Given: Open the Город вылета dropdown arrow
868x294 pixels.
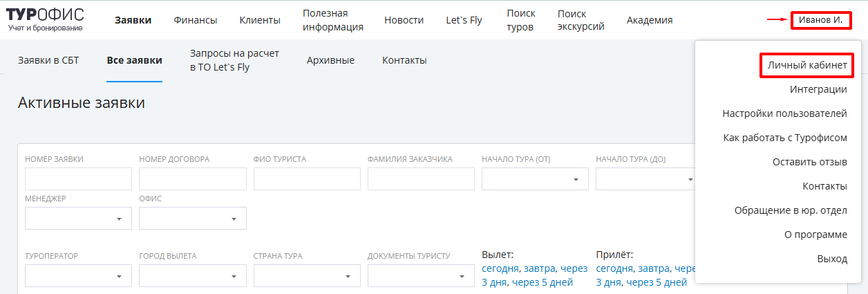Looking at the screenshot, I should (234, 277).
